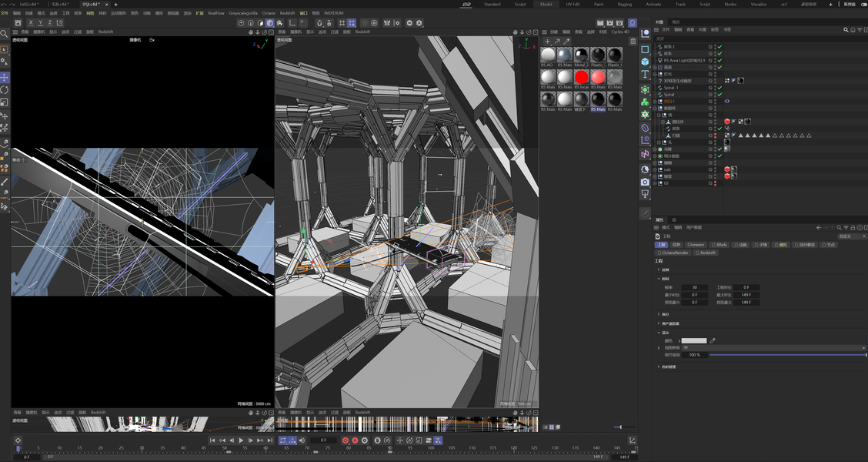Viewport: 868px width, 462px height.
Task: Toggle visibility dots of 空白.1 object
Action: click(x=715, y=102)
